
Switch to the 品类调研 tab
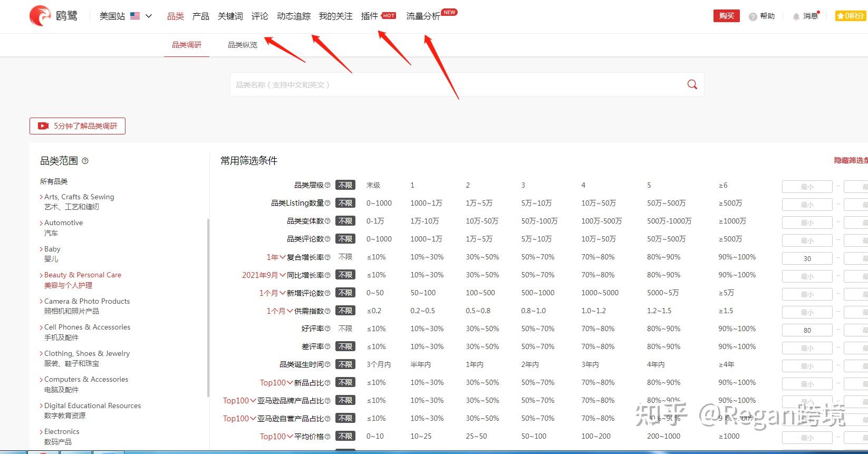point(187,45)
